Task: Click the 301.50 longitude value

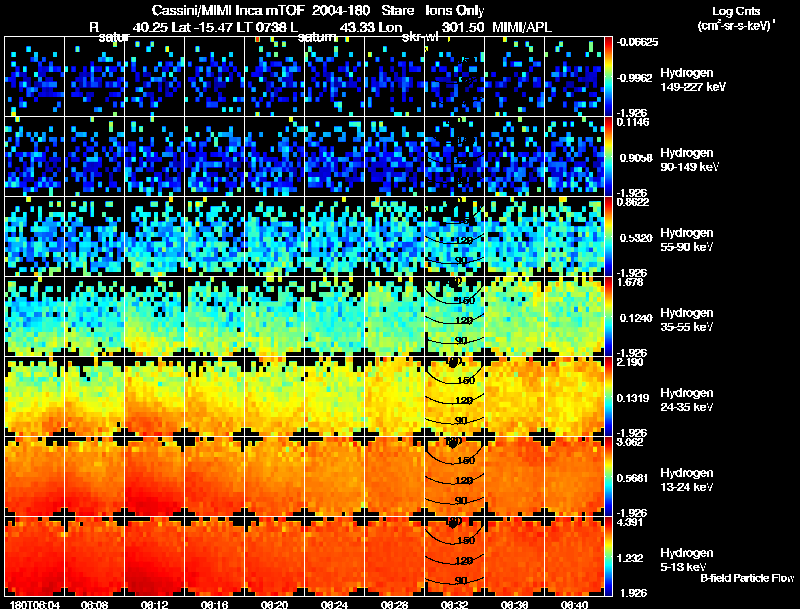Action: pos(462,27)
